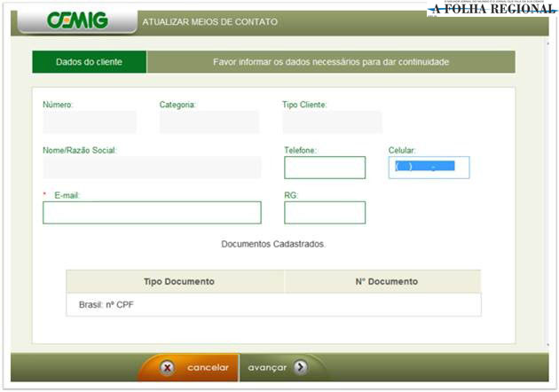Click the disabled Categoria field
The width and height of the screenshot is (559, 392).
[209, 122]
